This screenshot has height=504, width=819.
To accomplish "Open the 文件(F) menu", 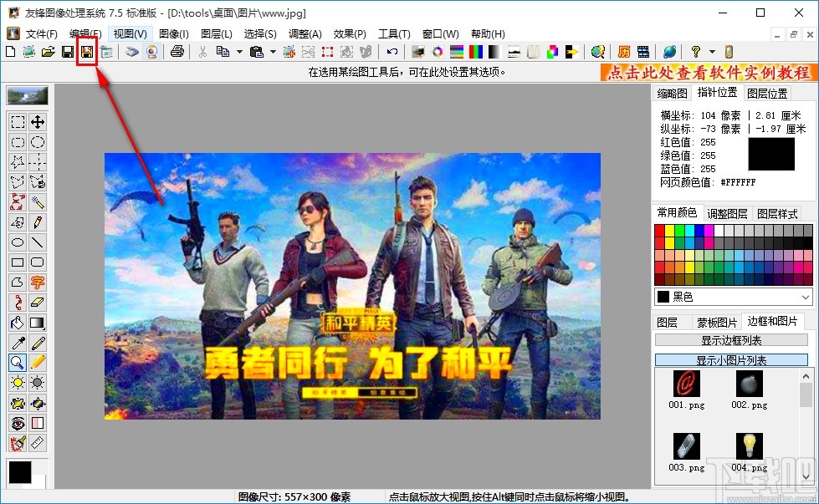I will [42, 34].
